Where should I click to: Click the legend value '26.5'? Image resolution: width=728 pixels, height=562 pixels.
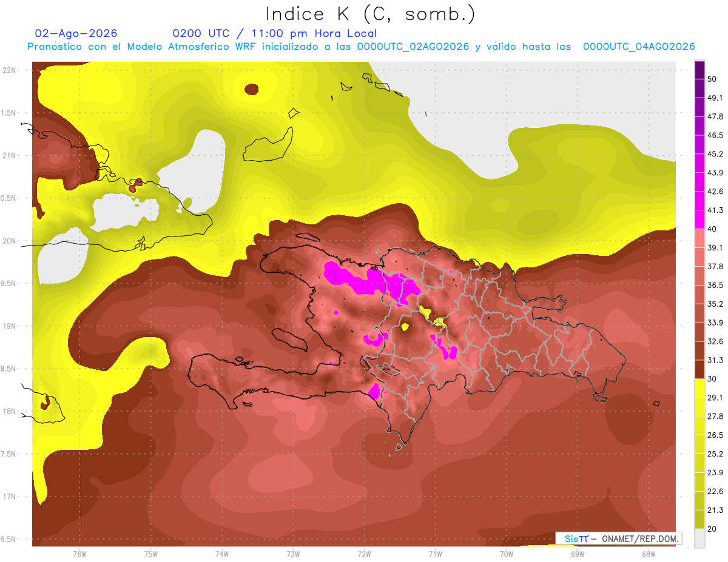coord(715,435)
